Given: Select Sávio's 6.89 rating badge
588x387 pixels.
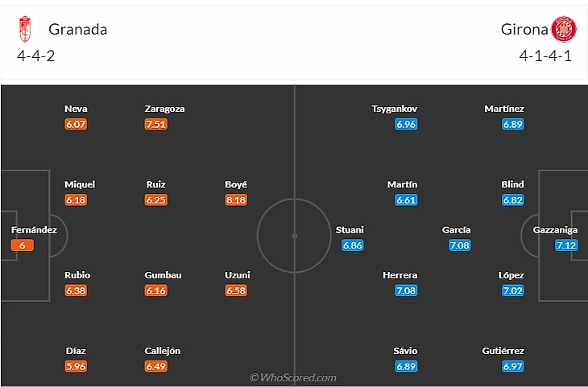Looking at the screenshot, I should (406, 367).
